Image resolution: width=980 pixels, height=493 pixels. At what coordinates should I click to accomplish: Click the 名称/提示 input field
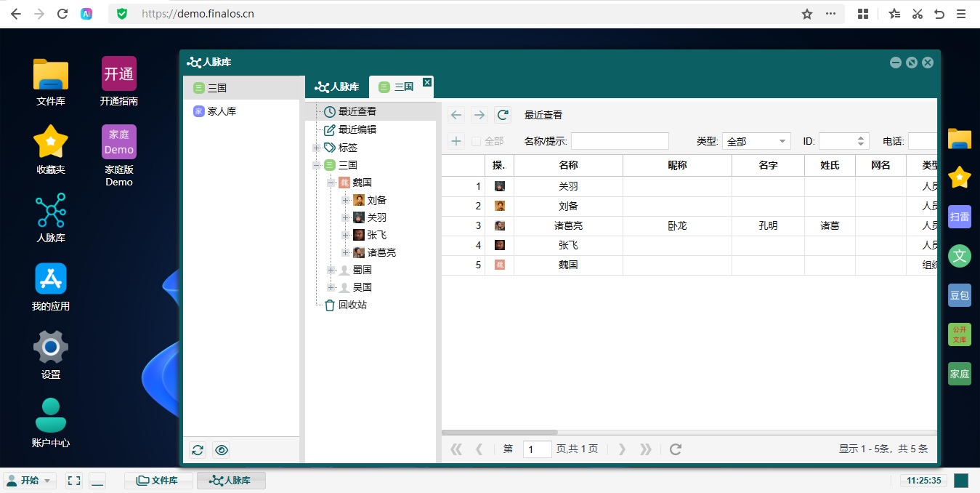(x=620, y=141)
